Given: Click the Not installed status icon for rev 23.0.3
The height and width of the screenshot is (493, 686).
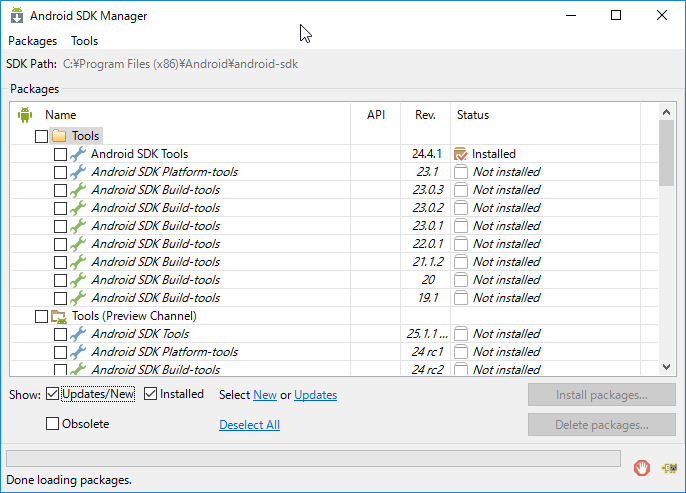Looking at the screenshot, I should point(461,190).
